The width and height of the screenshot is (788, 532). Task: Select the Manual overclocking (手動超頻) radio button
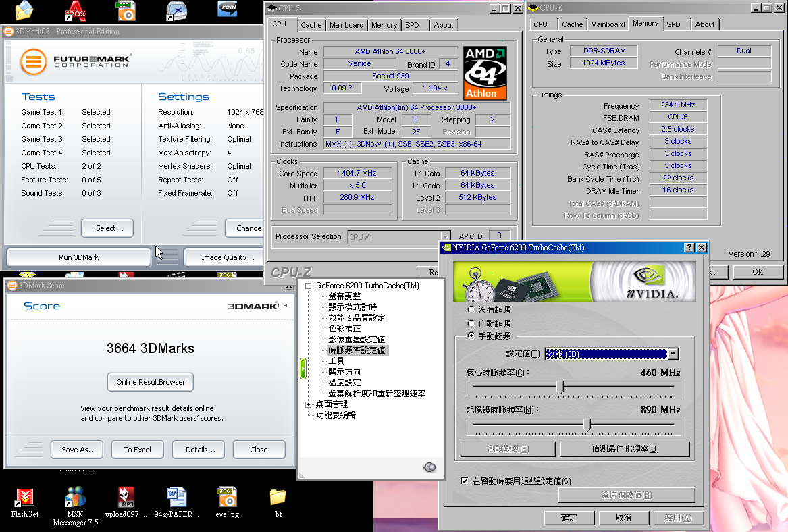[x=471, y=336]
